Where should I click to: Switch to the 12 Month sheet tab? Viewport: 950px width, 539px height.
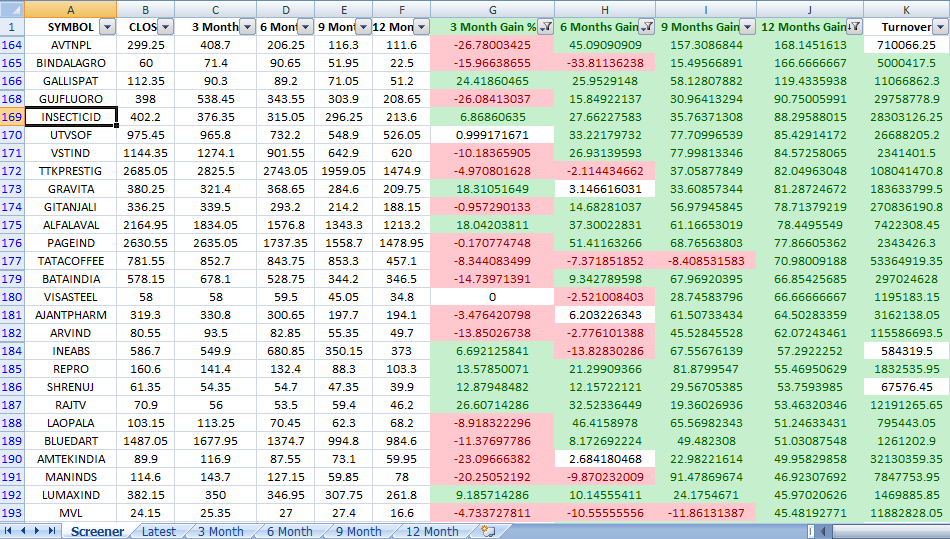[432, 532]
